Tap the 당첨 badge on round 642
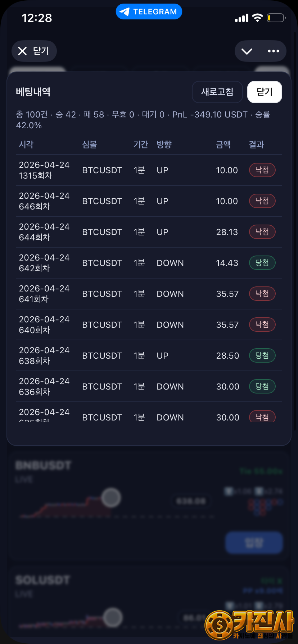 click(x=262, y=263)
